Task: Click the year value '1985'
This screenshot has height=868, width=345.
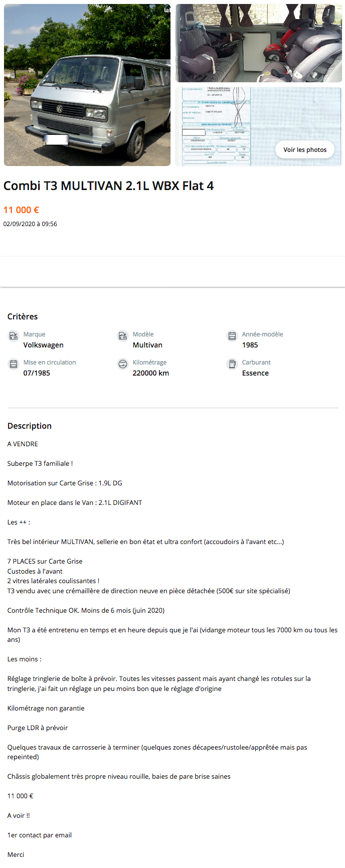Action: point(250,345)
